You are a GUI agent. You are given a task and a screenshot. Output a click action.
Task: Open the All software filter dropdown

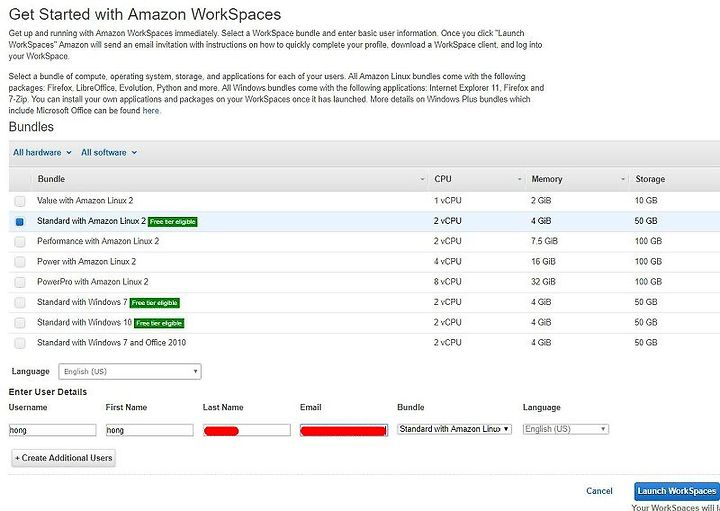pos(109,152)
